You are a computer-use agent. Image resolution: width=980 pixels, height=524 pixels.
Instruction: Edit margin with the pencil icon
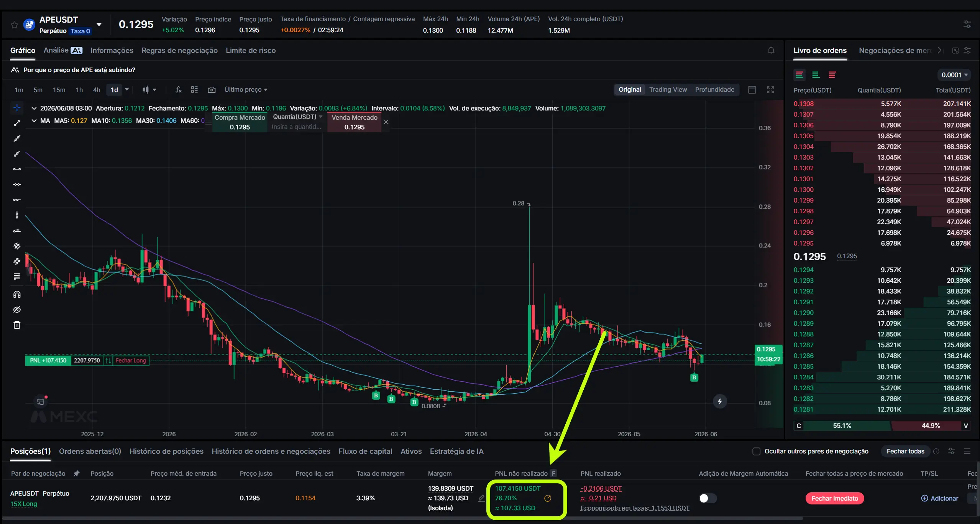pyautogui.click(x=481, y=498)
